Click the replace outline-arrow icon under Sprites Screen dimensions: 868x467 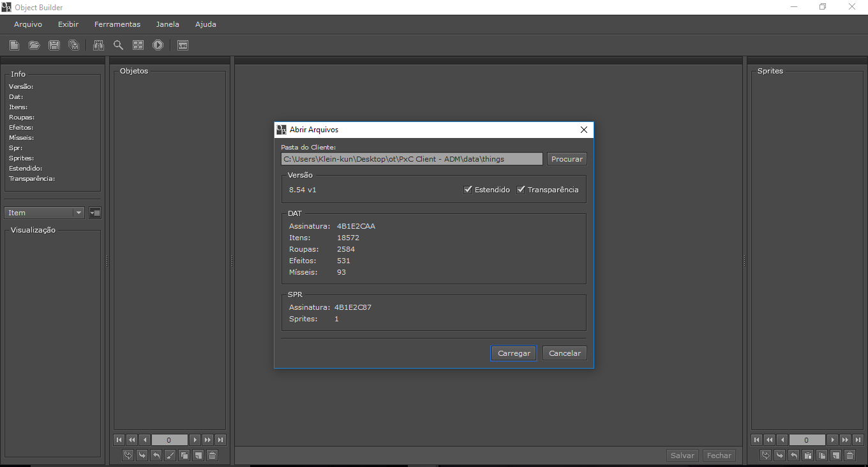(x=765, y=456)
